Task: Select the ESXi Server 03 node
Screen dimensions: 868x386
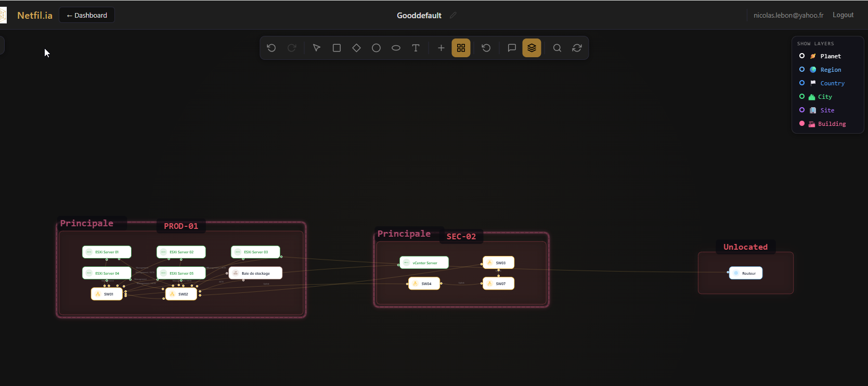Action: (x=255, y=252)
